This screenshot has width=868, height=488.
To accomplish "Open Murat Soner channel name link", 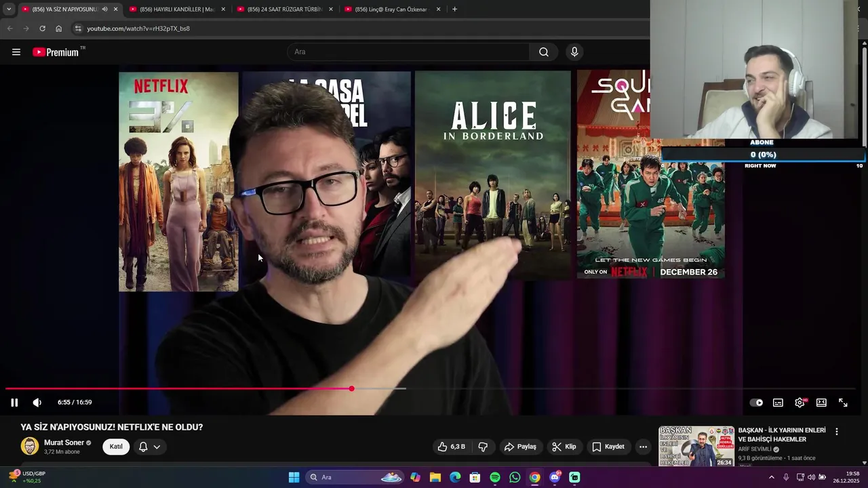I will coord(64,443).
